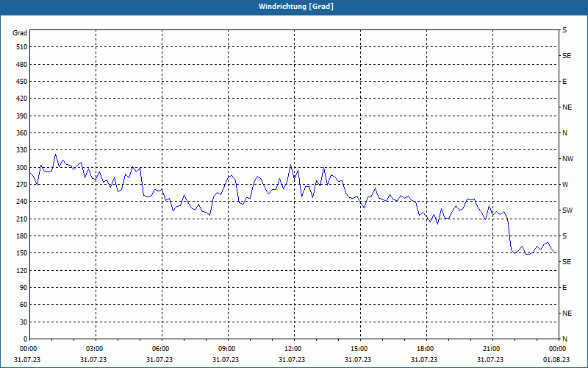Pick the 60 y-axis value

(x=24, y=305)
